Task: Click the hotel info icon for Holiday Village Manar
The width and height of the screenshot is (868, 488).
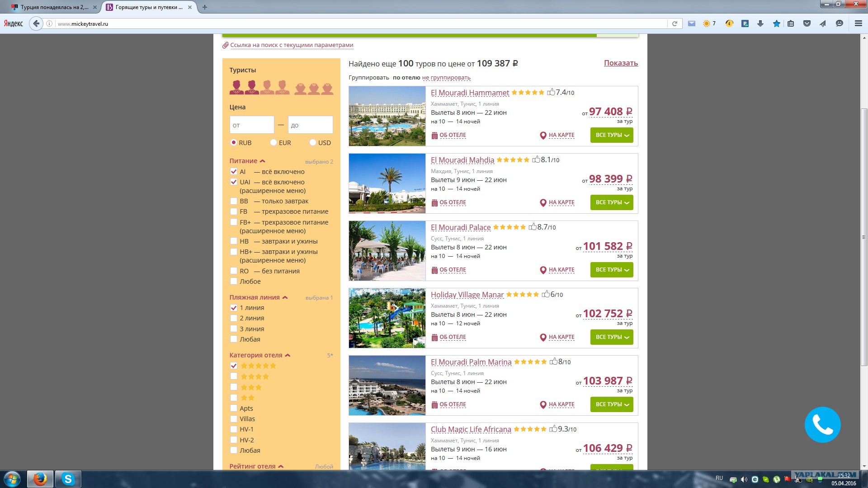Action: [434, 337]
